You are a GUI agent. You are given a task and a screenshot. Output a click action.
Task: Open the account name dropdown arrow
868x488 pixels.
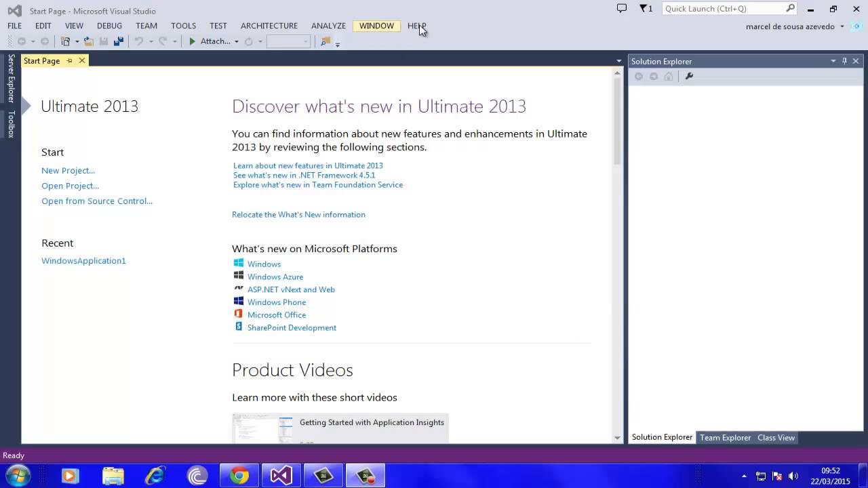842,26
